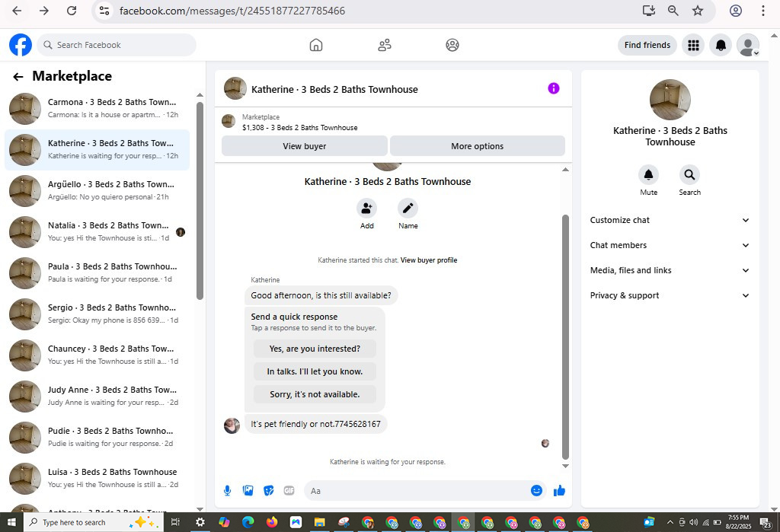Viewport: 780px width, 532px height.
Task: Click Katherine's large profile picture in right panel
Action: [670, 100]
